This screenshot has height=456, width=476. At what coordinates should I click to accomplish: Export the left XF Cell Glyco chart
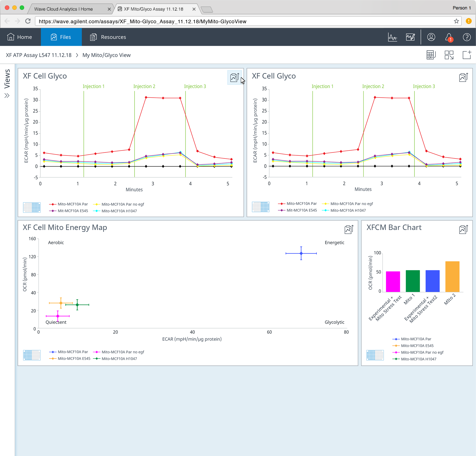[235, 77]
